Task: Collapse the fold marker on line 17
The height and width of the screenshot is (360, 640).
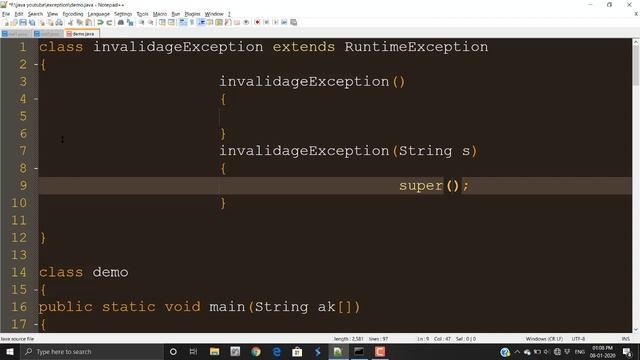Action: (36, 325)
